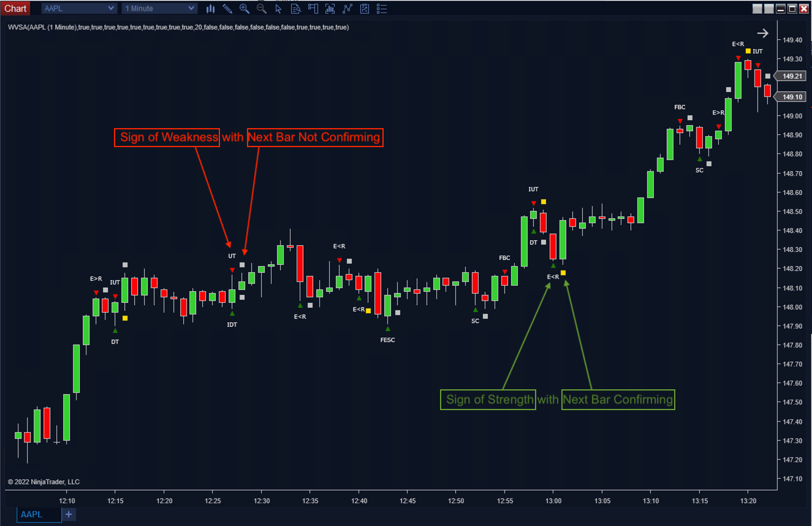812x526 pixels.
Task: Toggle the chart trader panel icon
Action: point(313,9)
